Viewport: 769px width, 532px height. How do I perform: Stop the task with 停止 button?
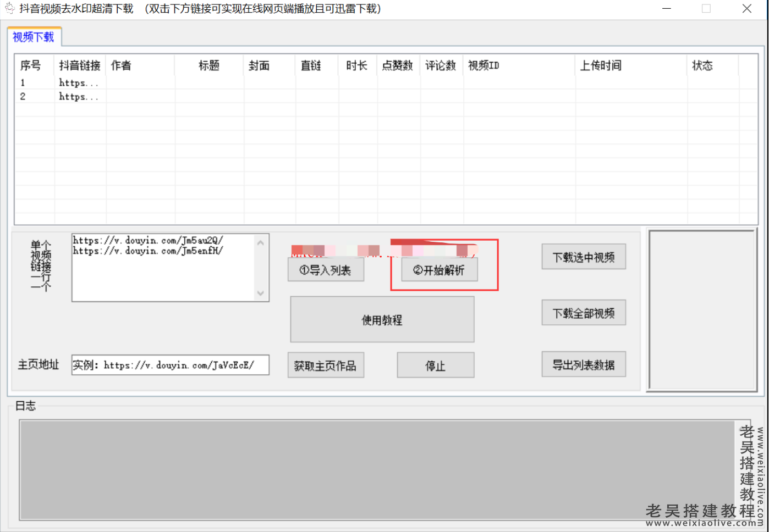(x=435, y=365)
